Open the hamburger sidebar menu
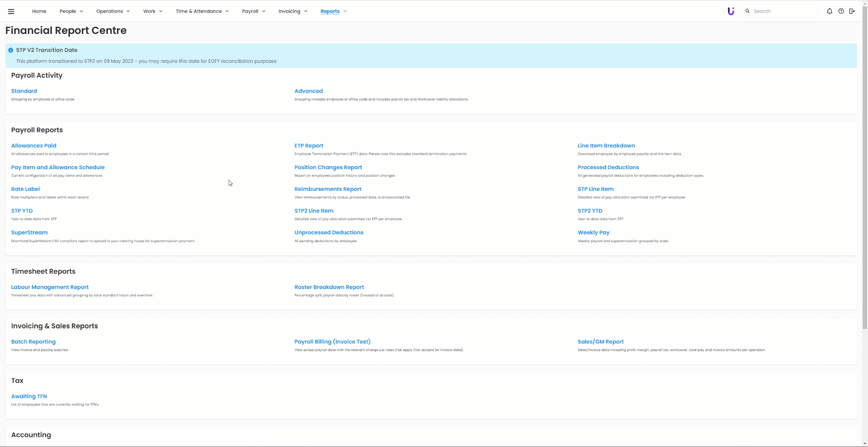The width and height of the screenshot is (868, 447). [11, 11]
